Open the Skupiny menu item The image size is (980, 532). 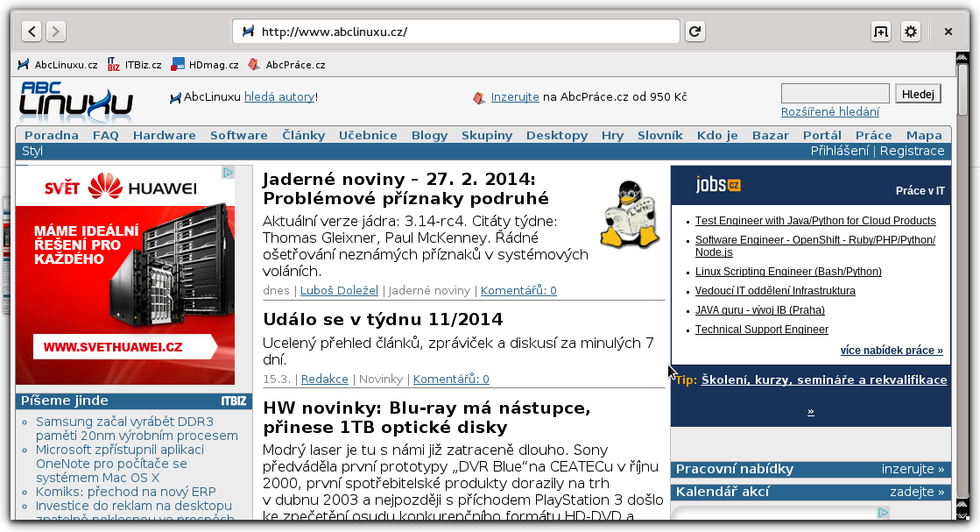487,135
